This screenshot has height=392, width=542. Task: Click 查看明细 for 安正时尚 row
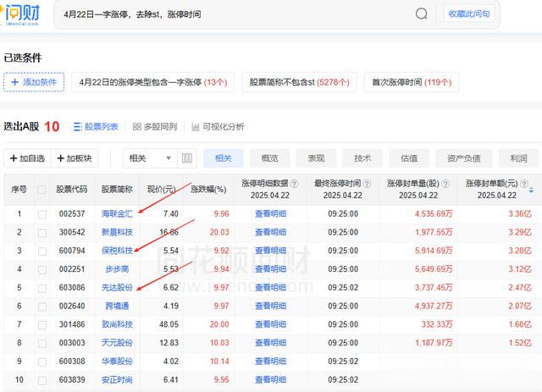click(x=270, y=379)
